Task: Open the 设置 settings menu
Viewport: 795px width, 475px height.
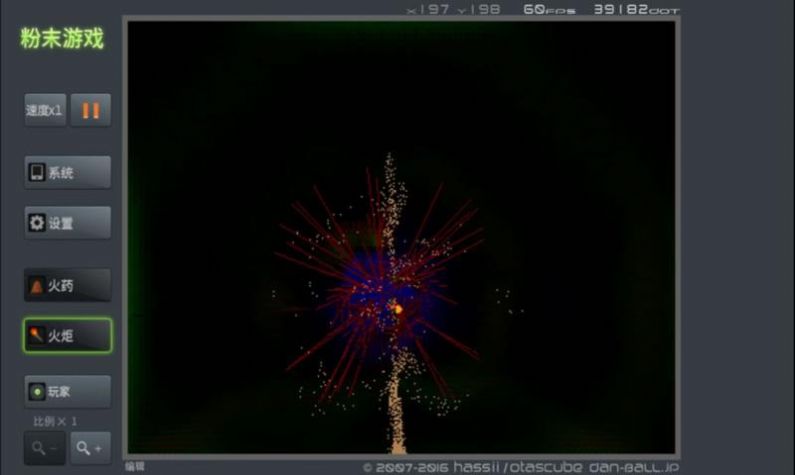Action: [67, 223]
